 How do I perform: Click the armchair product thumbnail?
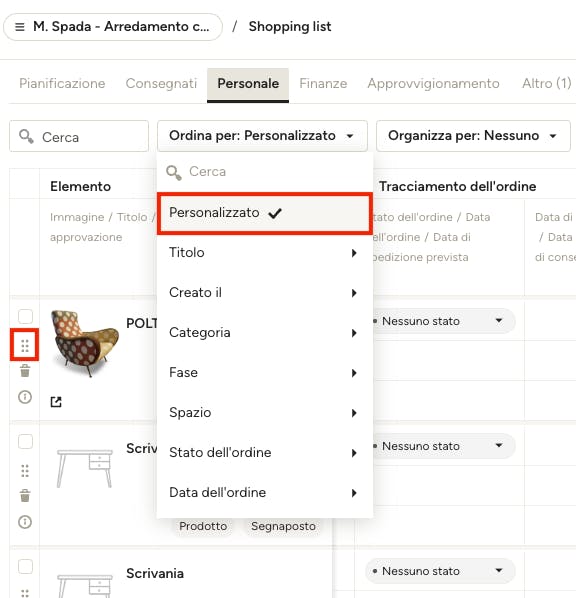[85, 343]
